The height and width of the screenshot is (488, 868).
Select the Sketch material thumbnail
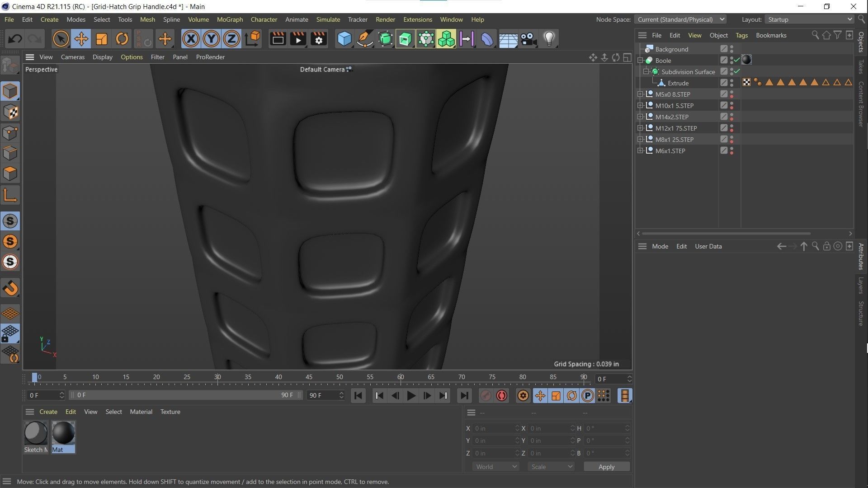(x=36, y=436)
